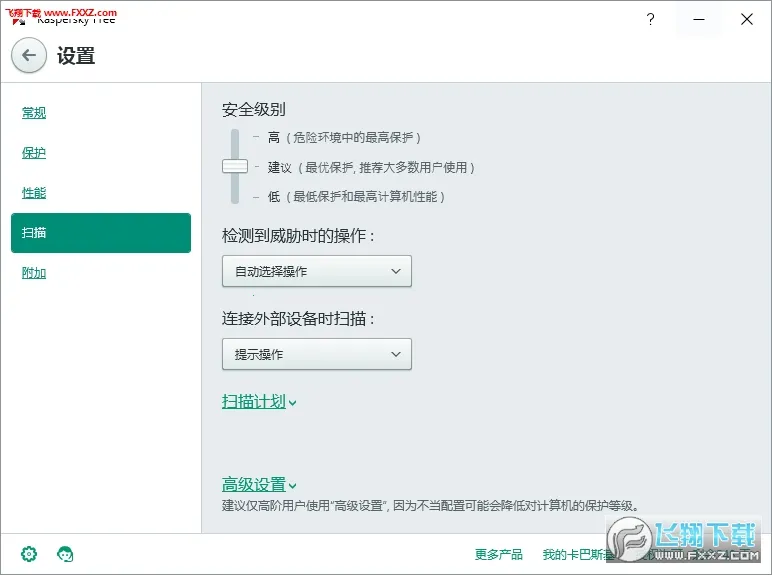Minimize the Kaspersky window

(698, 19)
